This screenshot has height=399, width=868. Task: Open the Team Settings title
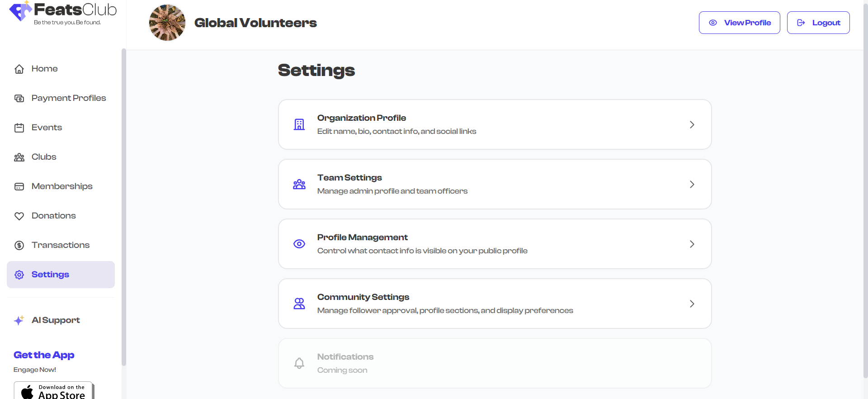tap(349, 178)
